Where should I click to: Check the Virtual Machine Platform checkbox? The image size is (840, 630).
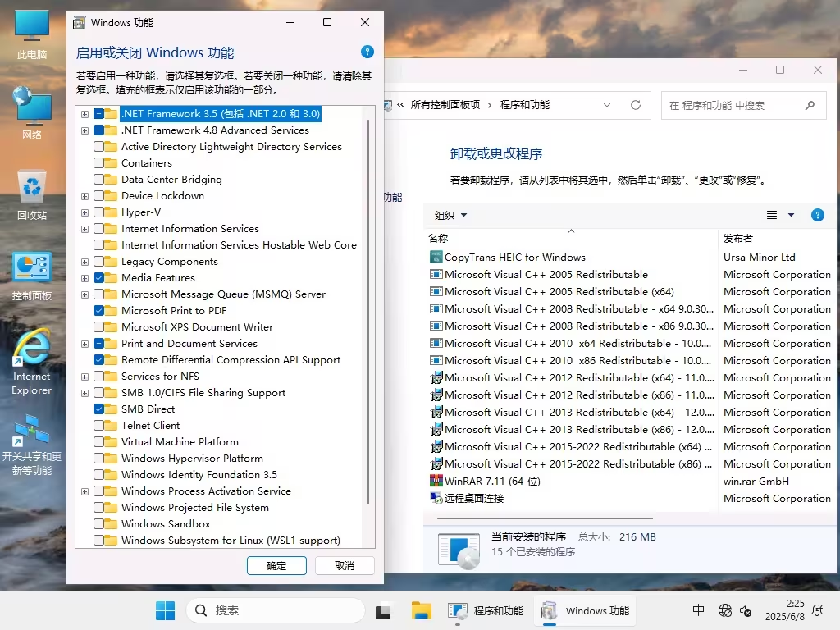(x=98, y=442)
